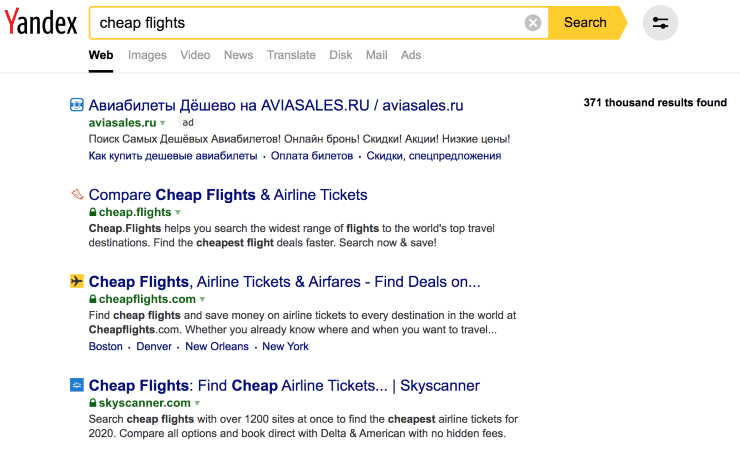The width and height of the screenshot is (740, 454).
Task: Click the Aviasales result favicon
Action: coord(76,105)
